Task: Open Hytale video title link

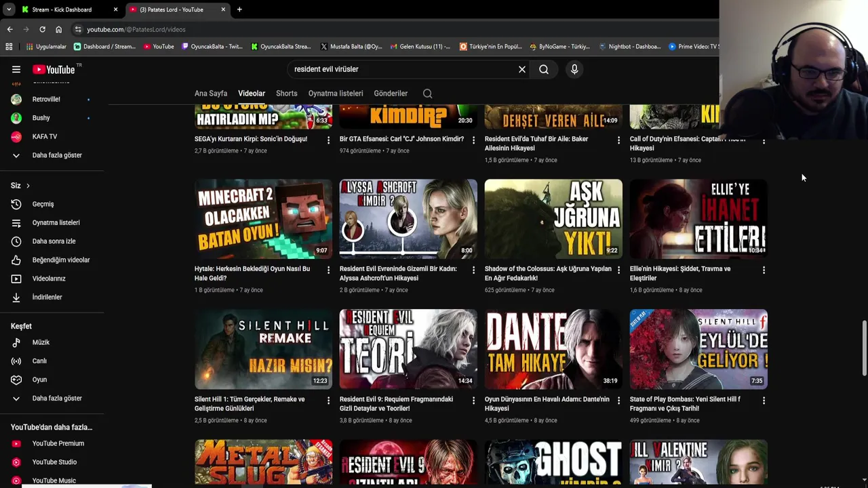Action: [252, 273]
